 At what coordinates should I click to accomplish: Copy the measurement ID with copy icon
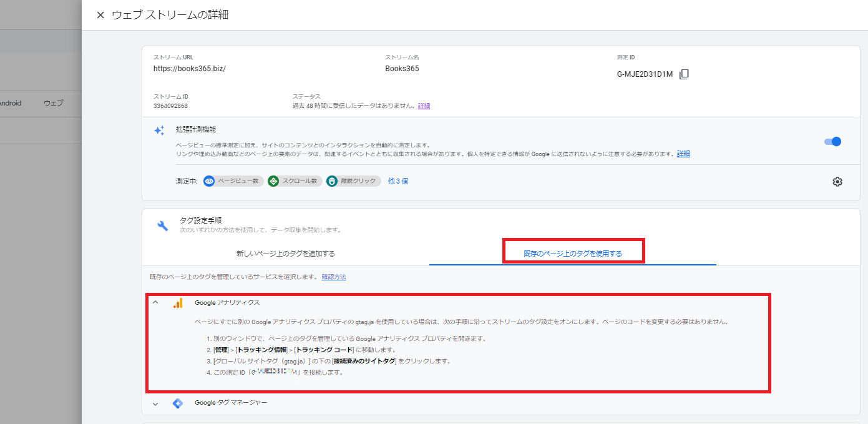[684, 74]
